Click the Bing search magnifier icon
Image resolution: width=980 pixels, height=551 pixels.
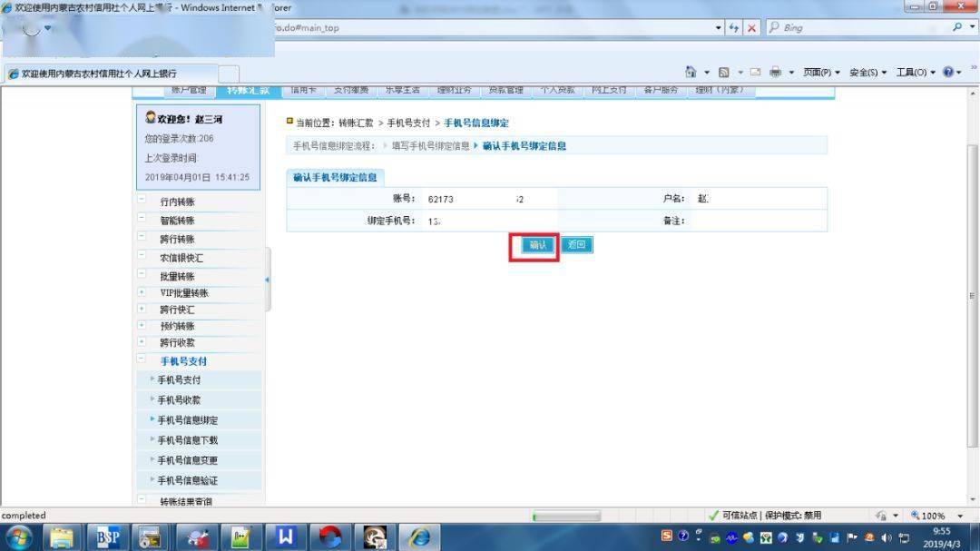tap(958, 28)
